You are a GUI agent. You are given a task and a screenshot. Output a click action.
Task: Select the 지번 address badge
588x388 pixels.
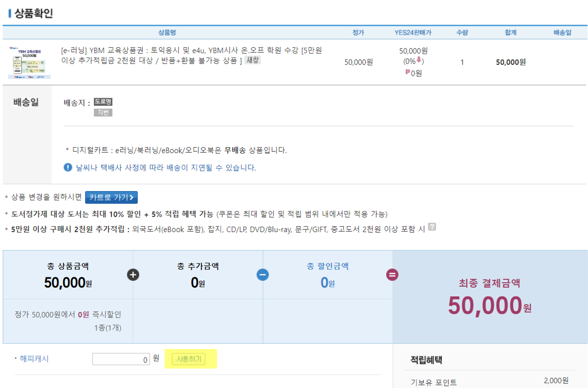pyautogui.click(x=103, y=112)
